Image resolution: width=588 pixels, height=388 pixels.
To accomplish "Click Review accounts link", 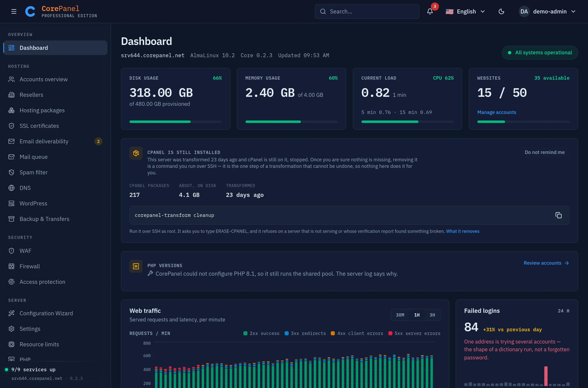I will [x=546, y=263].
